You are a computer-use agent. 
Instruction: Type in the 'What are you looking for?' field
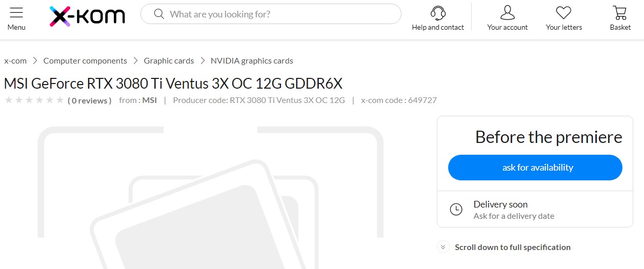click(277, 14)
